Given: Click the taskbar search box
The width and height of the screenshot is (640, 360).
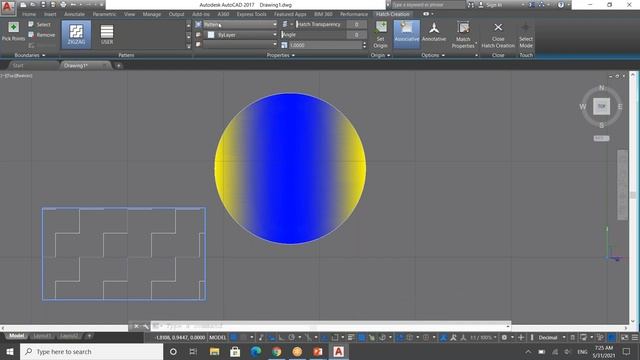Looking at the screenshot, I should 91,351.
